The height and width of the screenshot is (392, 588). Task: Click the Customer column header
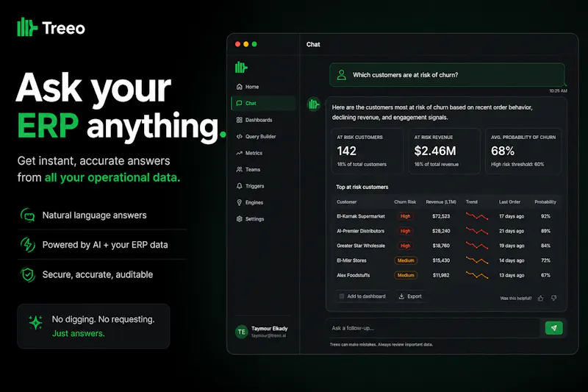[x=346, y=202]
